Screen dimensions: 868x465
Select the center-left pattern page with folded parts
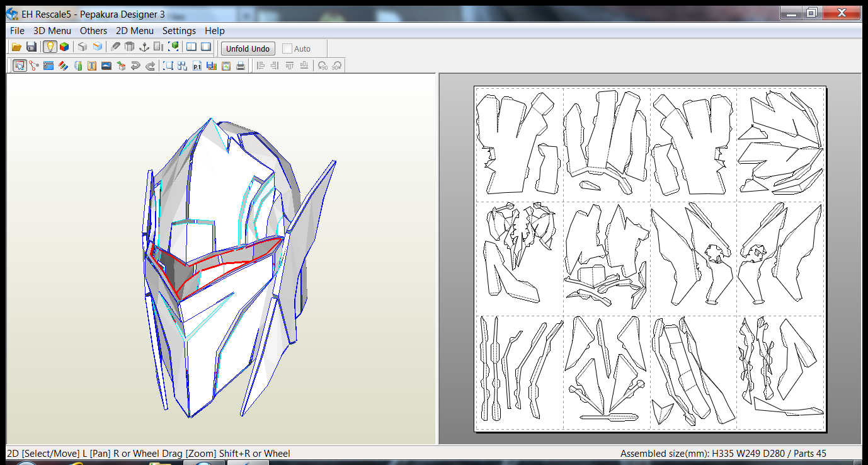point(520,258)
